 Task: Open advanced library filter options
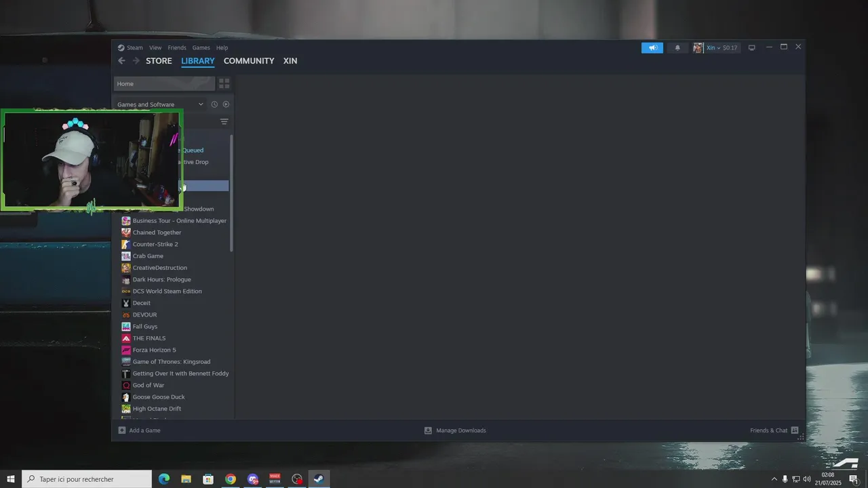pyautogui.click(x=224, y=122)
